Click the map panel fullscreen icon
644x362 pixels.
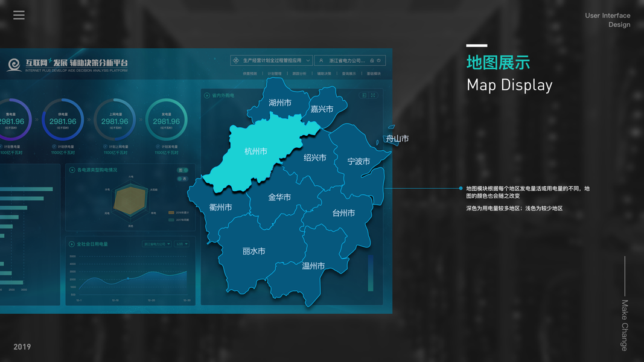click(x=373, y=95)
